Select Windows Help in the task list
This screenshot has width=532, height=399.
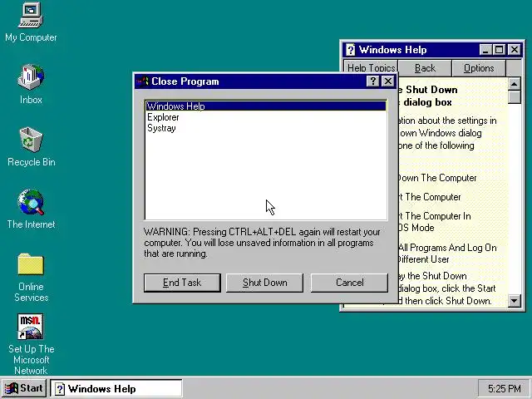tap(266, 106)
